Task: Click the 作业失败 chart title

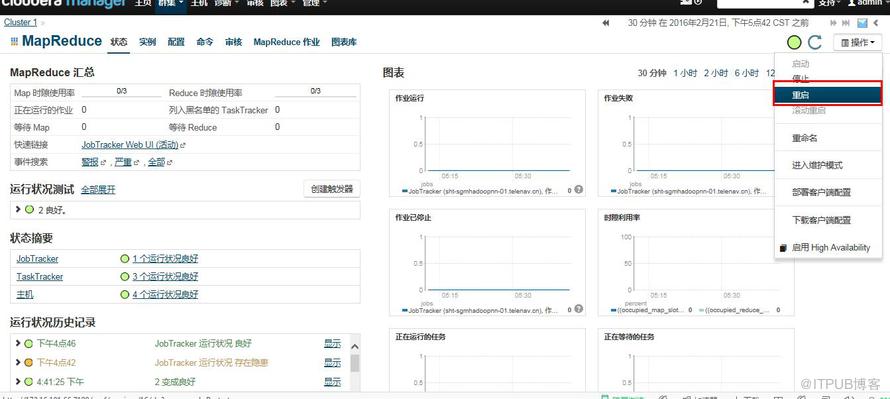Action: pyautogui.click(x=619, y=98)
